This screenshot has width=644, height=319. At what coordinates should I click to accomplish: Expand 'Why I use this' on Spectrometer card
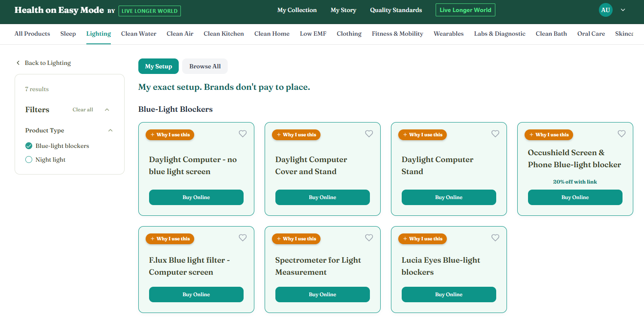296,239
